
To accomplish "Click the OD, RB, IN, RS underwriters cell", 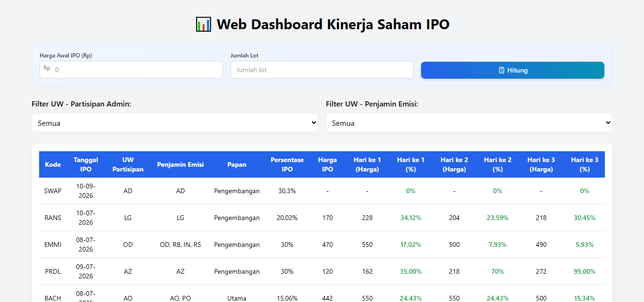I will click(x=181, y=245).
